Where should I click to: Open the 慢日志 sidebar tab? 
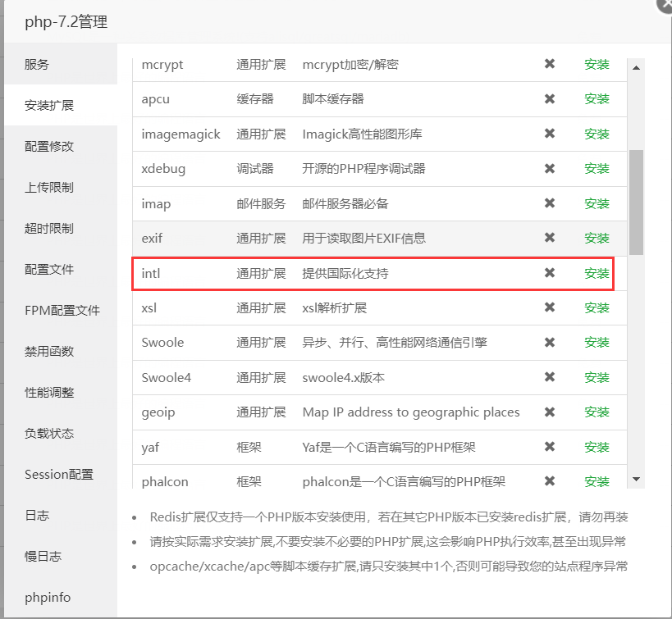(x=61, y=557)
